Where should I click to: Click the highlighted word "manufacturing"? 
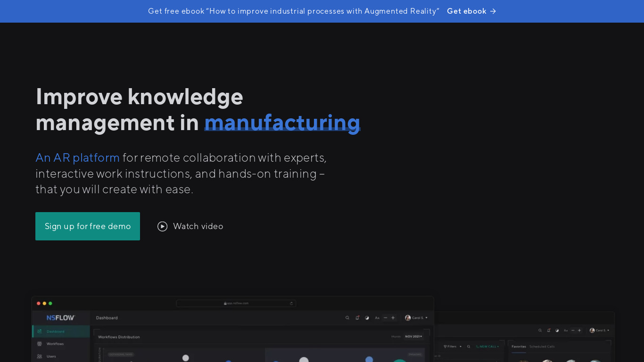point(282,123)
